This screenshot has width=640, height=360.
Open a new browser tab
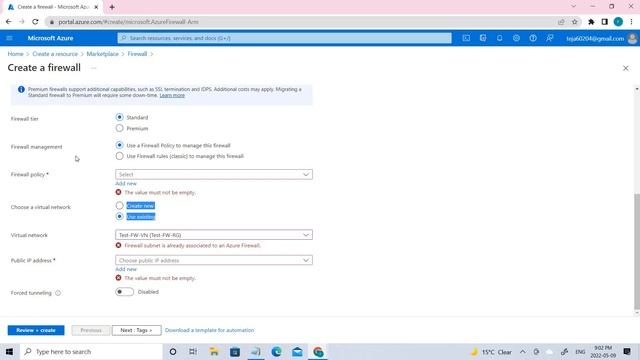(112, 7)
